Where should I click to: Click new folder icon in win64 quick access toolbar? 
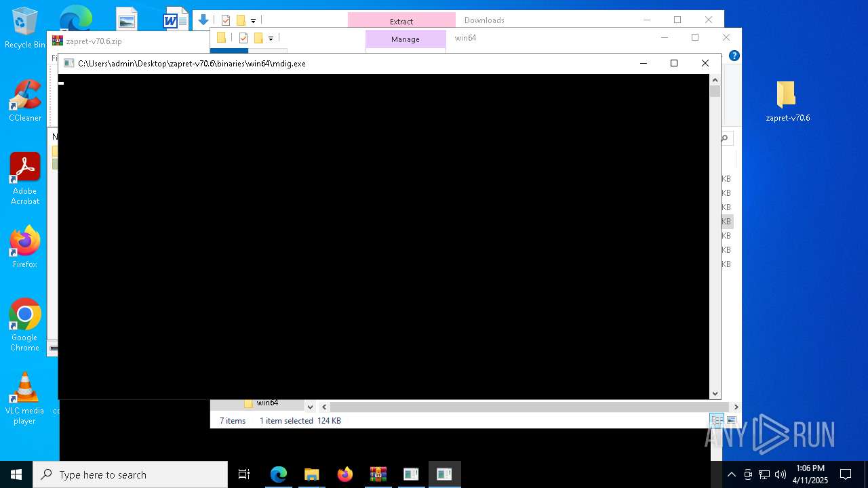click(258, 38)
